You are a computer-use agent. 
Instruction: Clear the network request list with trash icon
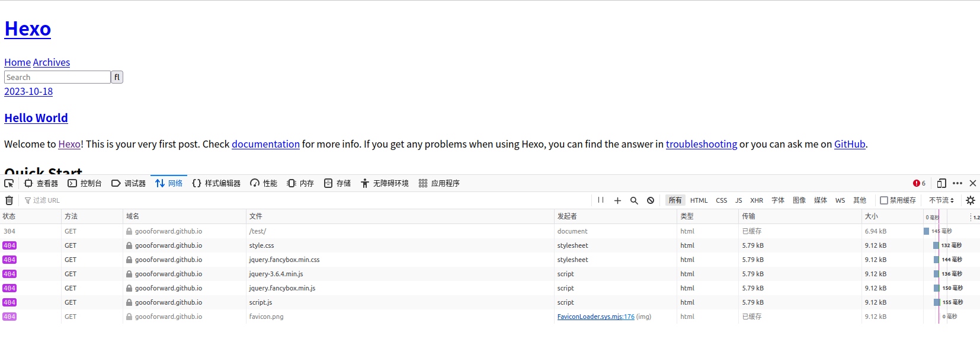(x=9, y=200)
